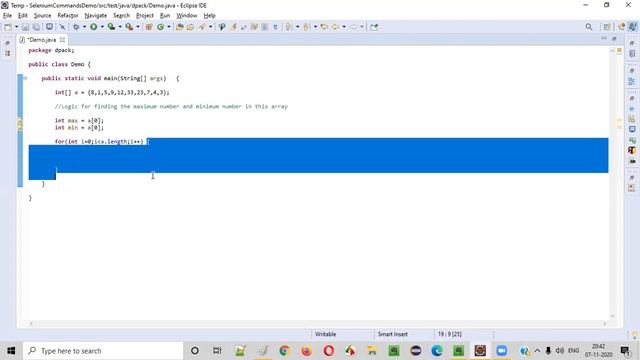Open the New file dropdown arrow
This screenshot has width=640, height=360.
pos(16,27)
